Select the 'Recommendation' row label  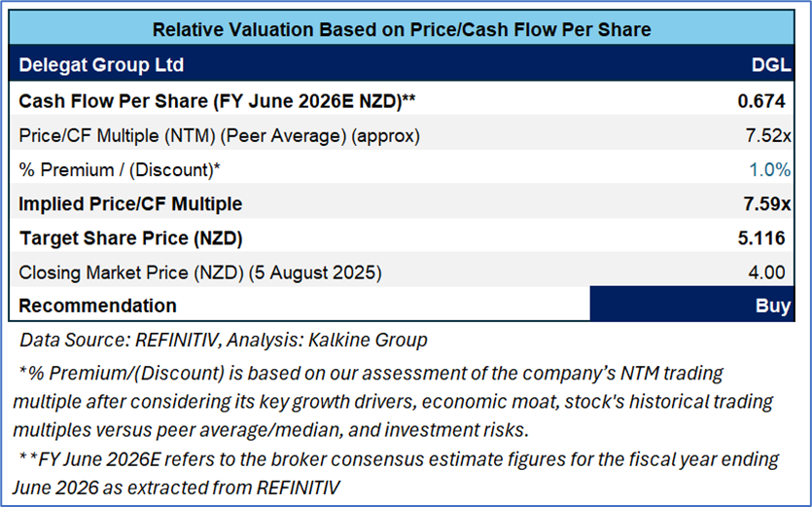(97, 306)
